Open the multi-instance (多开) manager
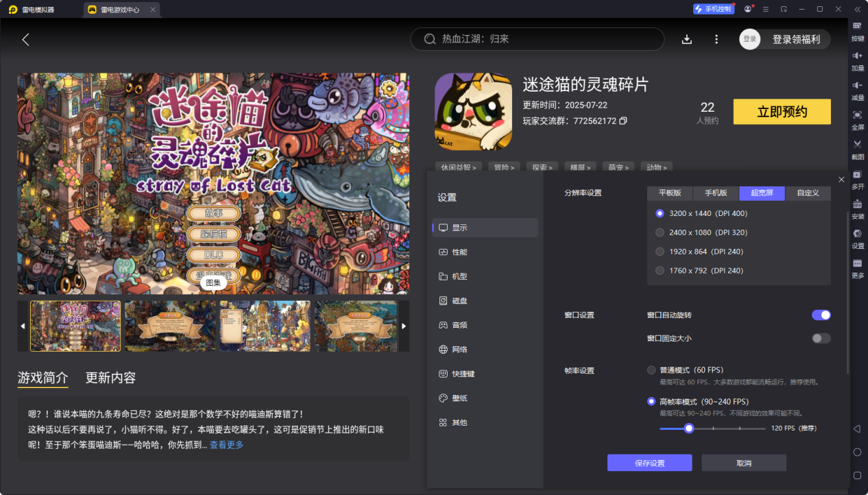Screen dimensions: 868x495 [x=856, y=179]
